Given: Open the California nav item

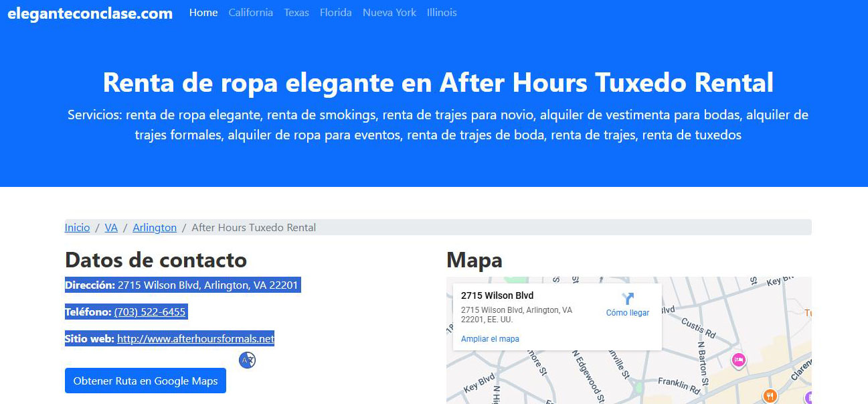Looking at the screenshot, I should (250, 13).
